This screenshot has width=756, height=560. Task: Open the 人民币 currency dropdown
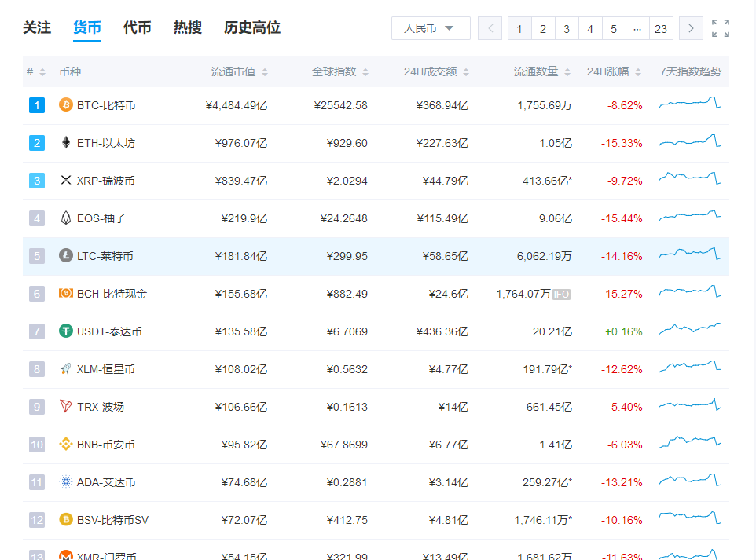click(430, 29)
